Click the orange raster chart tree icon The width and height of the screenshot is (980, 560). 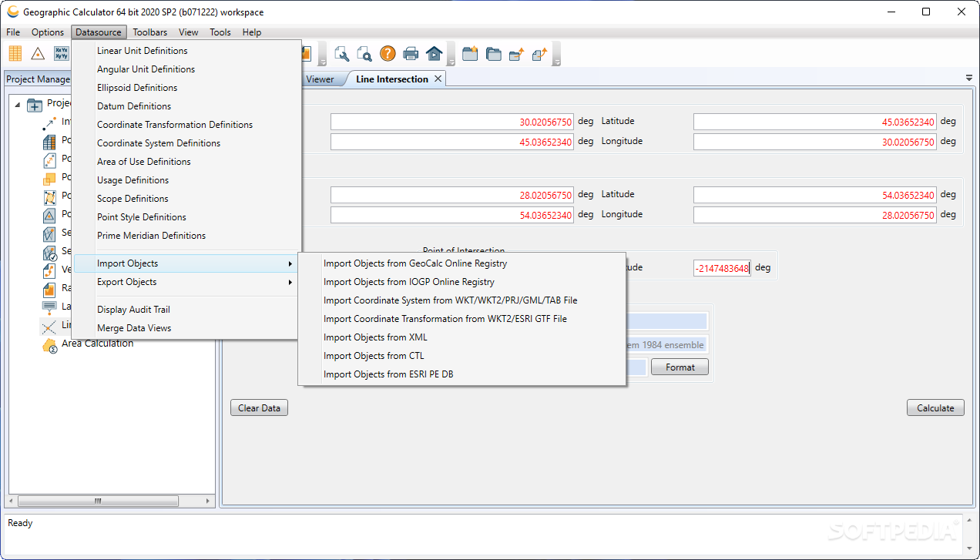[x=49, y=290]
